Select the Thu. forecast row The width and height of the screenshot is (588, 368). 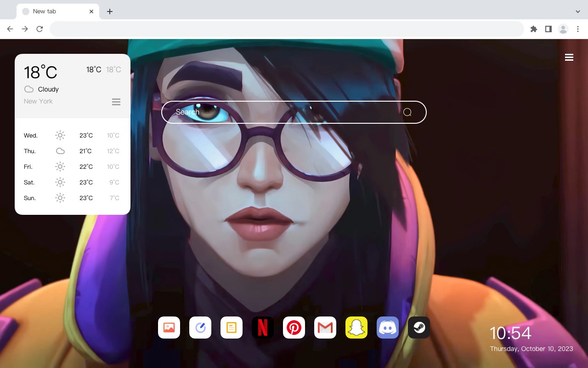pos(73,151)
